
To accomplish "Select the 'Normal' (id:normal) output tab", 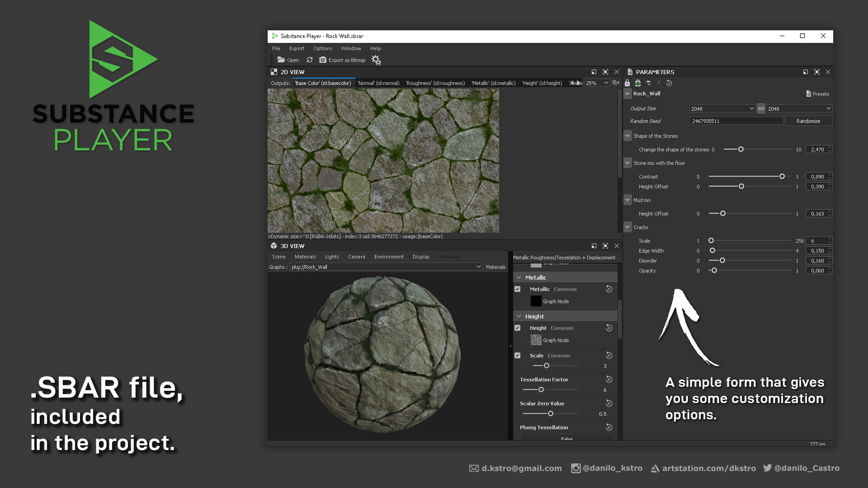I will point(379,83).
